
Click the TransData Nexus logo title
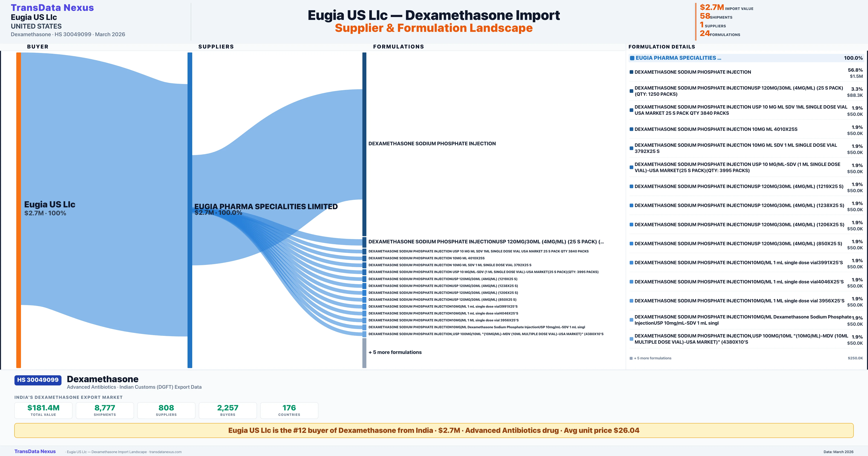point(52,7)
